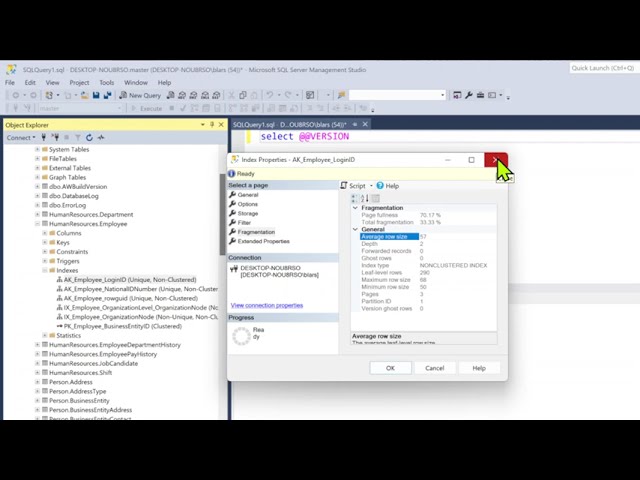Click the Save icon in main toolbar
The height and width of the screenshot is (480, 640).
(x=96, y=95)
